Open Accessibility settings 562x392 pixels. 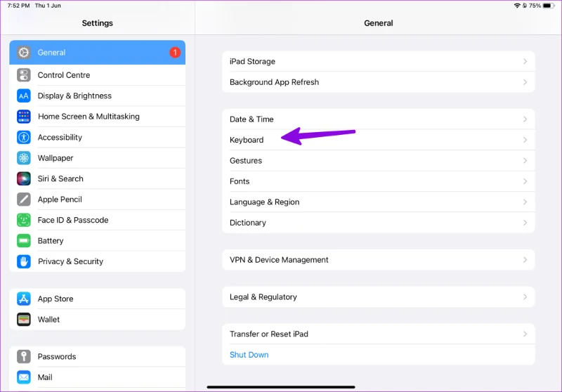point(98,137)
